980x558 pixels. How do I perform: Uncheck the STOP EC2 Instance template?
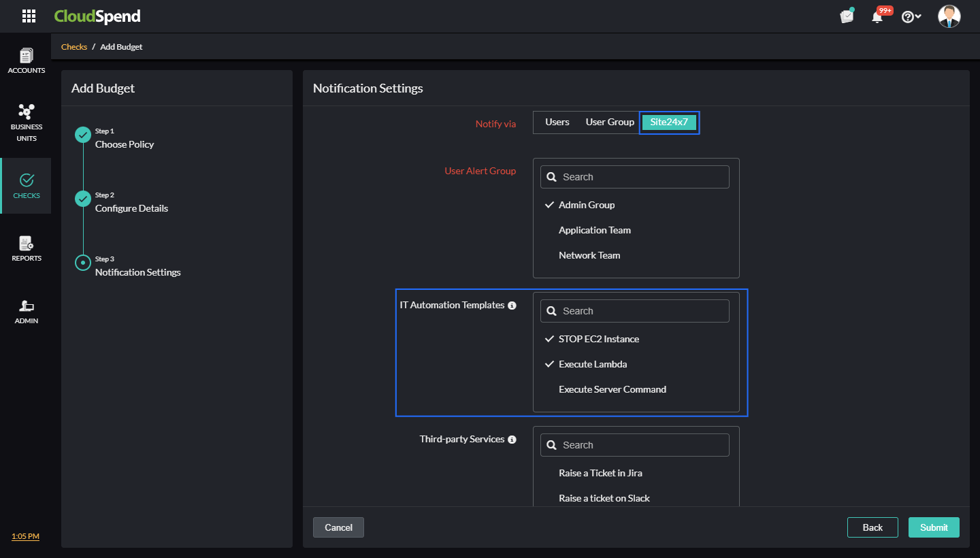pyautogui.click(x=600, y=339)
